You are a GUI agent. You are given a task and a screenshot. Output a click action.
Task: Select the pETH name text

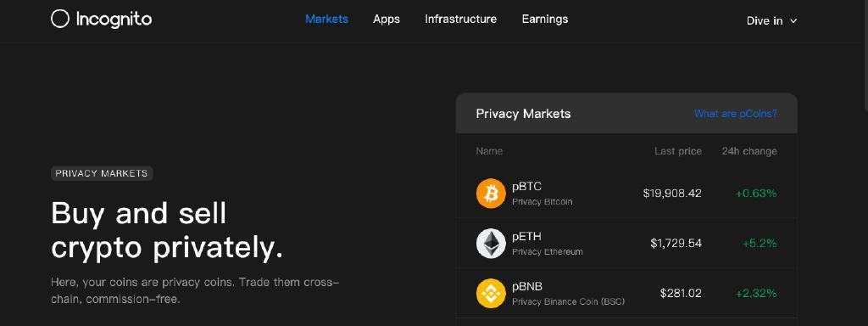(526, 236)
